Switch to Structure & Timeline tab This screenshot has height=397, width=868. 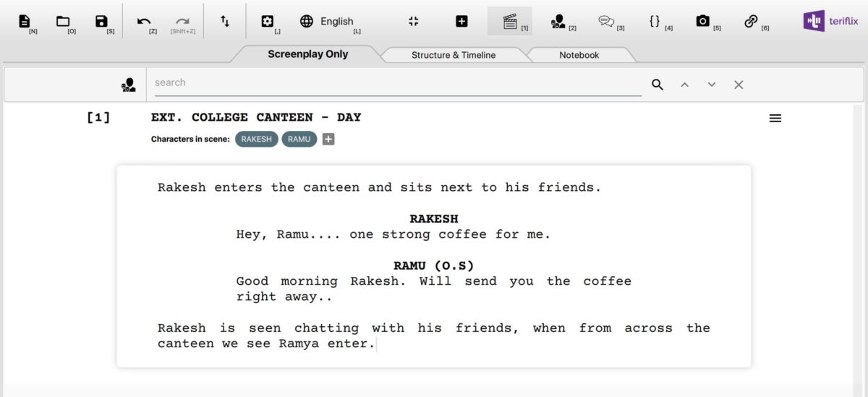(454, 55)
